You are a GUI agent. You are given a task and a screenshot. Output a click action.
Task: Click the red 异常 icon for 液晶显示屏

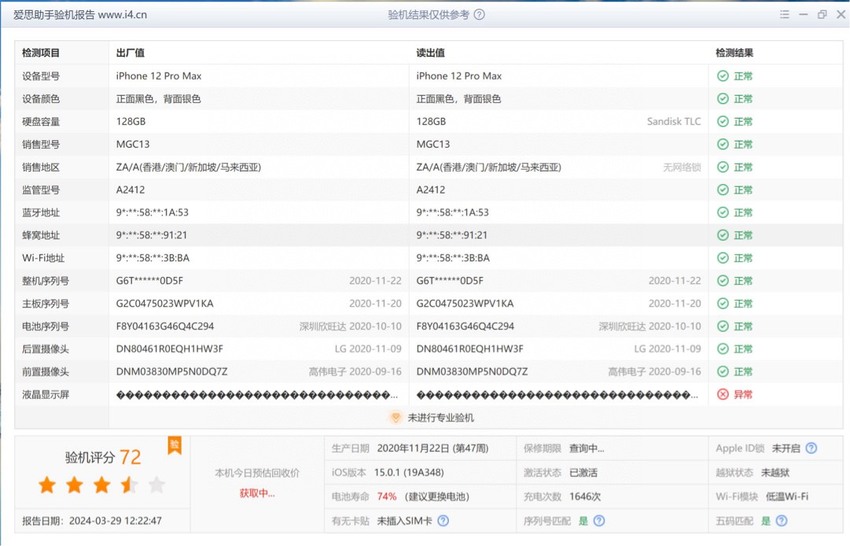[x=723, y=395]
